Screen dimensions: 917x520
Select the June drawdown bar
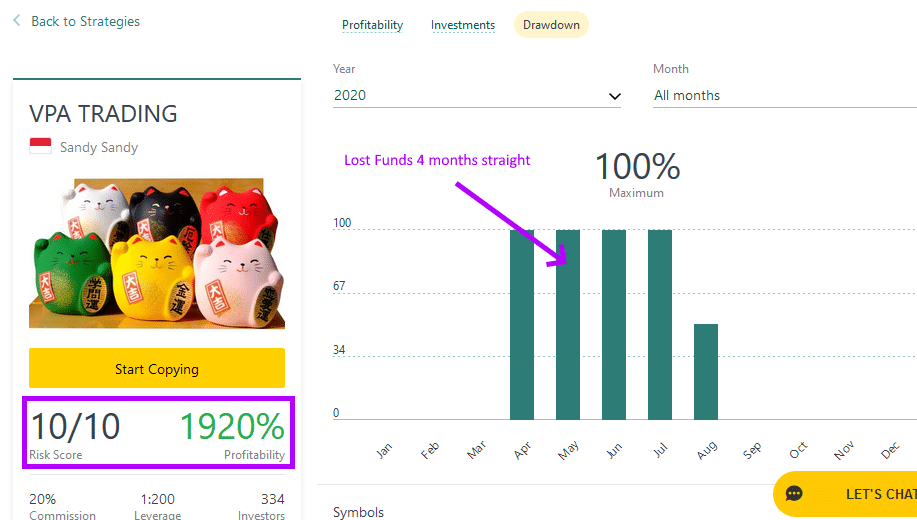point(614,325)
